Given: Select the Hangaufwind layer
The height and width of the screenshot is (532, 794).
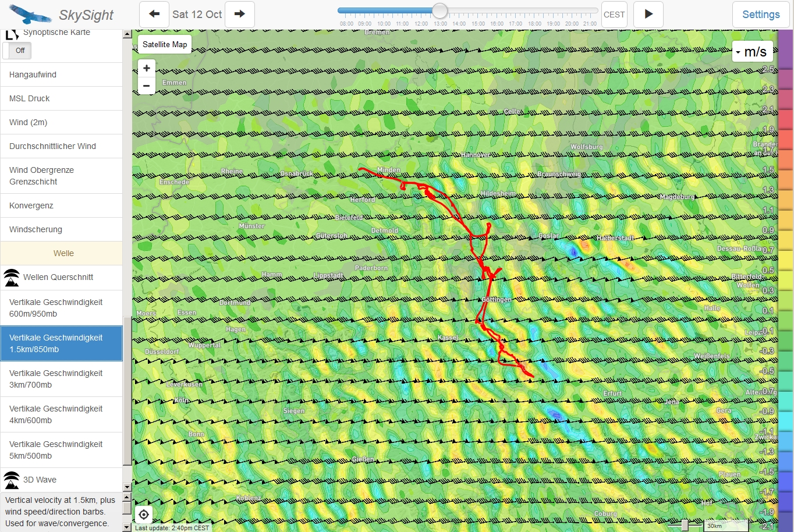Looking at the screenshot, I should [33, 75].
